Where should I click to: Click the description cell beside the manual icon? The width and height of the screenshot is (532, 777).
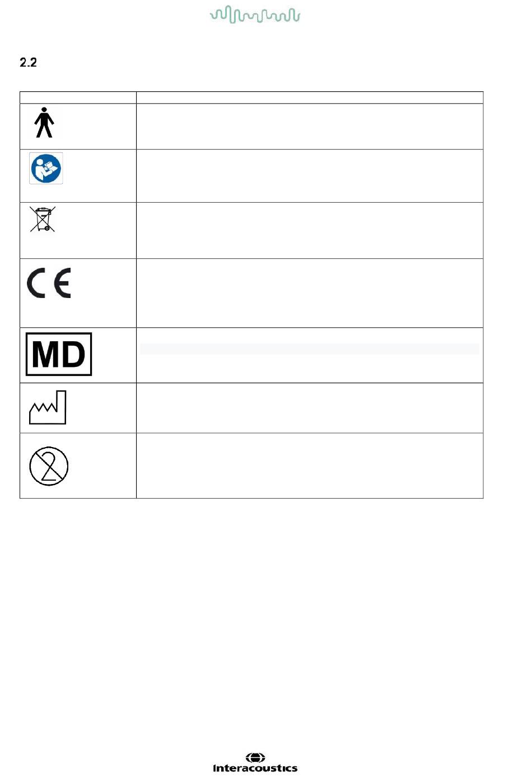coord(310,176)
